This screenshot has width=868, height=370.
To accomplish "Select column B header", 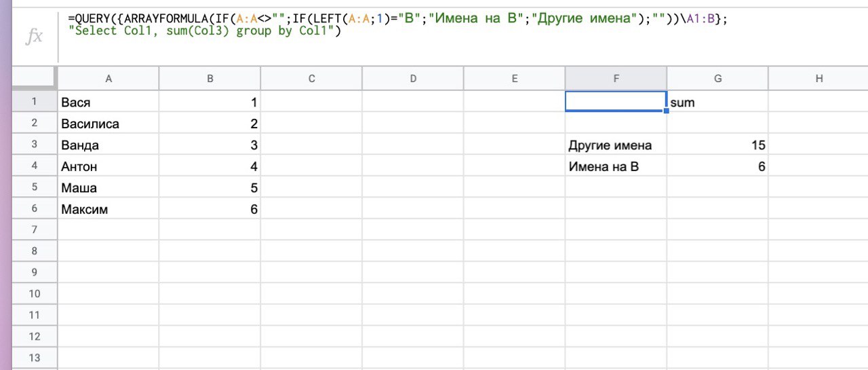I will tap(210, 79).
